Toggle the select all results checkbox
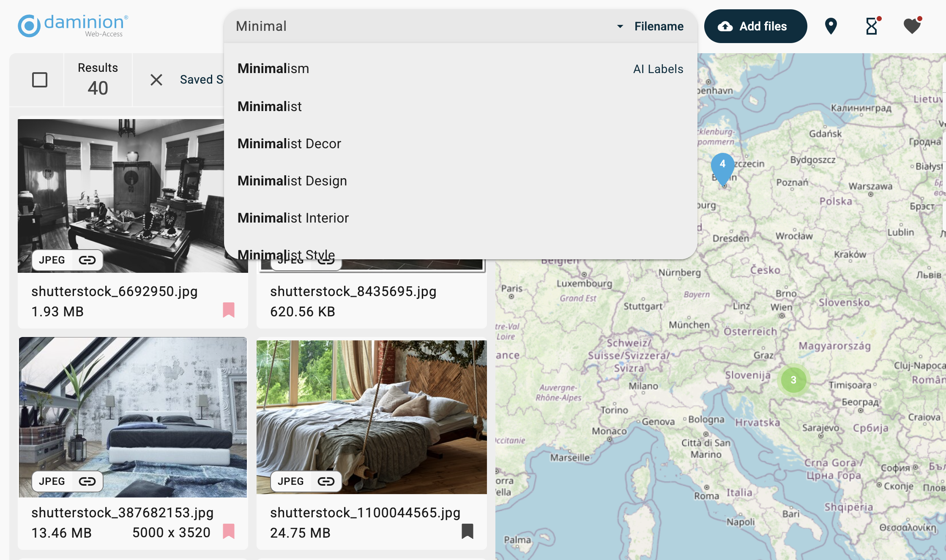Screen dimensions: 946x560 (40, 80)
